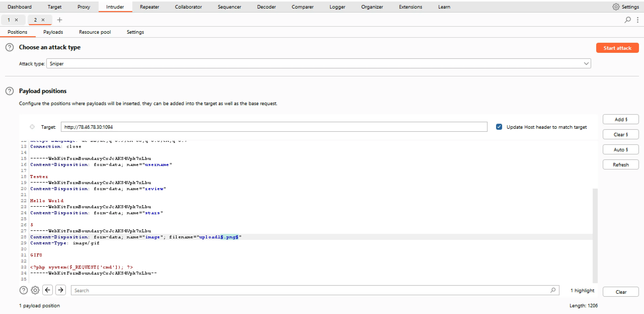Click the Auto § button
Screen dimensions: 644x314
pos(621,150)
